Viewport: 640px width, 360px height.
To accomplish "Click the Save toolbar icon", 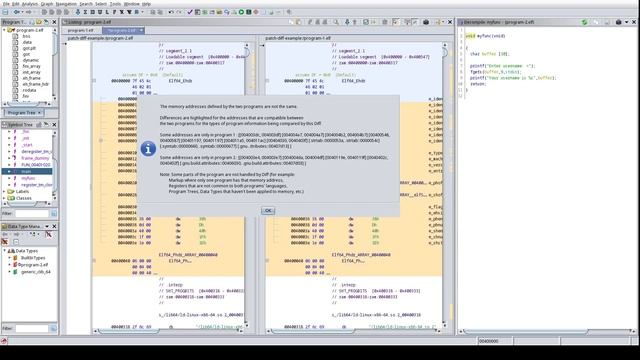I will 5,12.
